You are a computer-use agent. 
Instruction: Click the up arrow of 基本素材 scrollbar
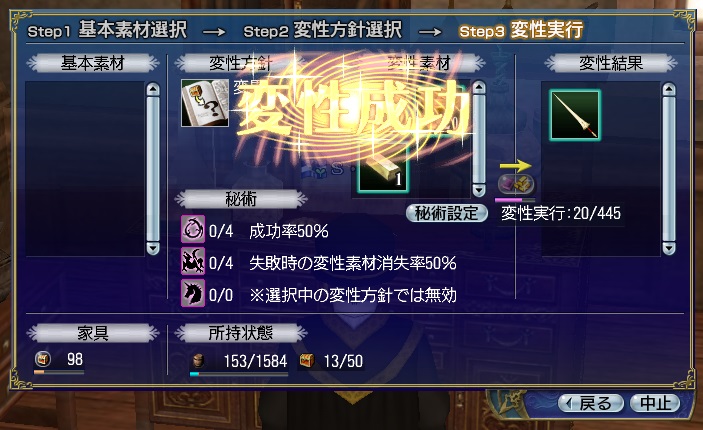point(153,89)
